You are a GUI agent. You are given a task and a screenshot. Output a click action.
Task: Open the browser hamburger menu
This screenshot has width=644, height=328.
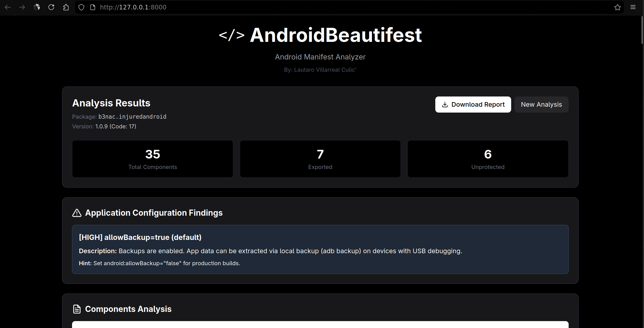pyautogui.click(x=633, y=7)
